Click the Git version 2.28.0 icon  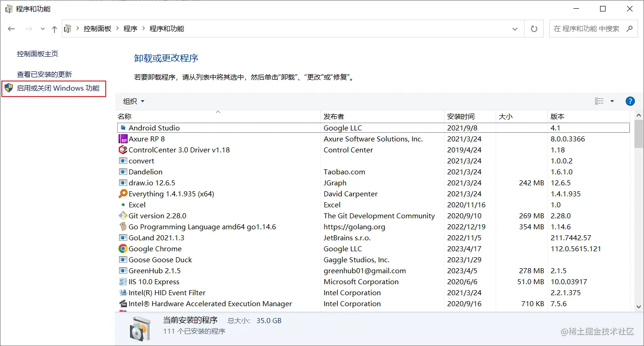tap(123, 216)
